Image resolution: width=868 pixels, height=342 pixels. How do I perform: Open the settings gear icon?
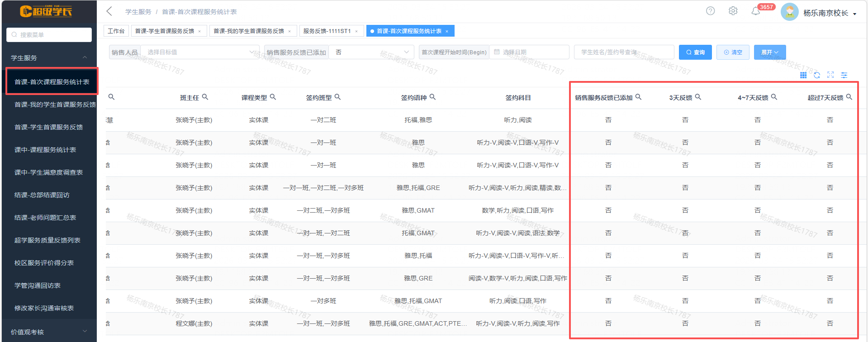coord(733,11)
